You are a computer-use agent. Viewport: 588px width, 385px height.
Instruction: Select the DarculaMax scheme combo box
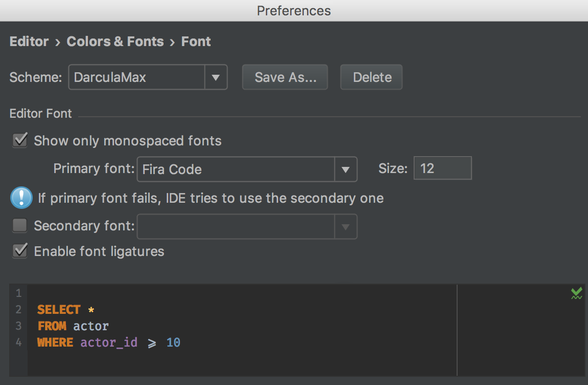tap(148, 77)
